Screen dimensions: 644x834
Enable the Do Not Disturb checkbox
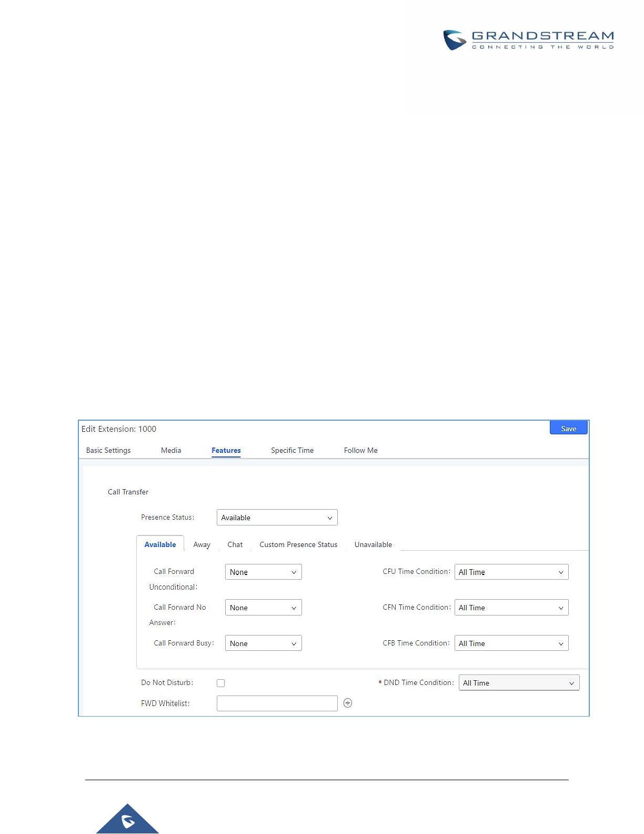coord(221,683)
